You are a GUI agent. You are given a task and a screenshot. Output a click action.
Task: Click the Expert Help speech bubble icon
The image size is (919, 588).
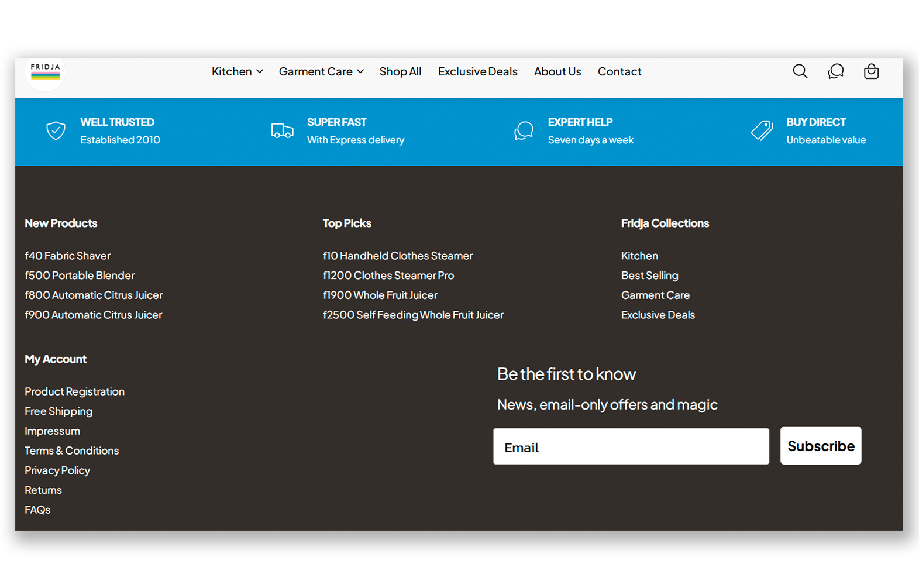point(524,130)
